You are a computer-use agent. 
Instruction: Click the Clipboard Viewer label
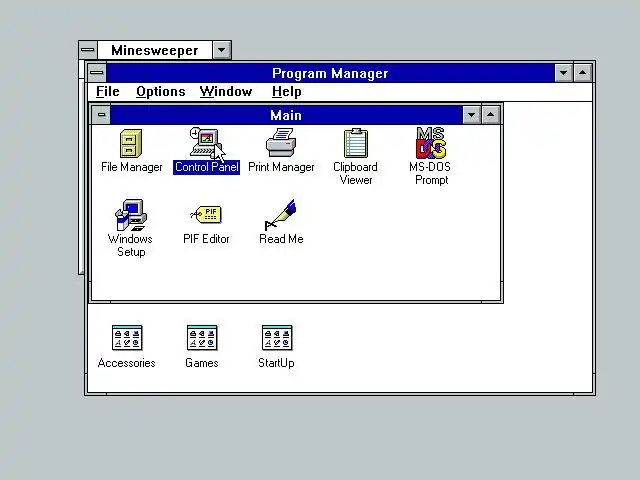356,173
